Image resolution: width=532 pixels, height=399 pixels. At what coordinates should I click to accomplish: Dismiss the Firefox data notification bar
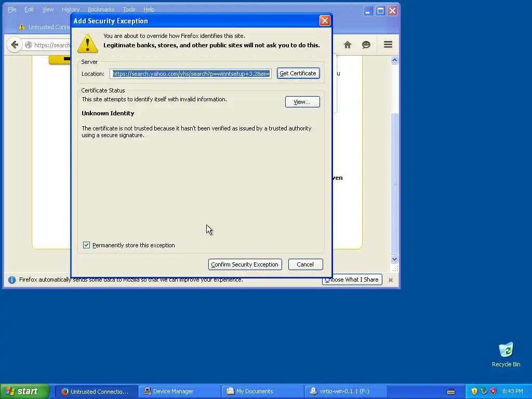tap(391, 280)
